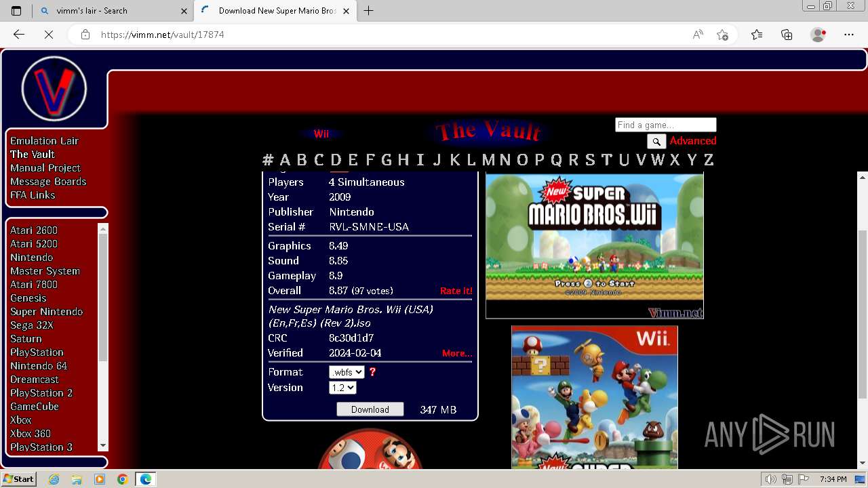Open Super Nintendo console list

46,312
